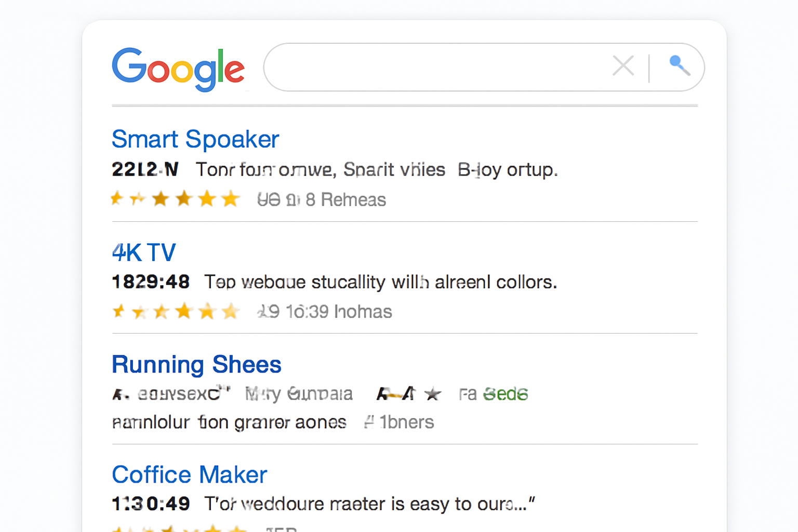Click the green 'Sede' text in Running Shees
798x532 pixels.
(506, 394)
